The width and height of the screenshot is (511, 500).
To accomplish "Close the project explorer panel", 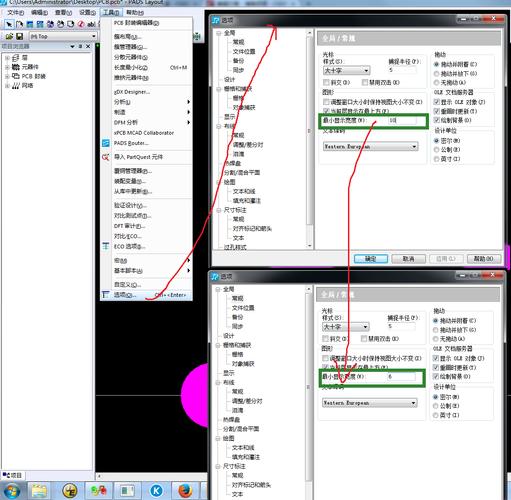I will pos(88,46).
